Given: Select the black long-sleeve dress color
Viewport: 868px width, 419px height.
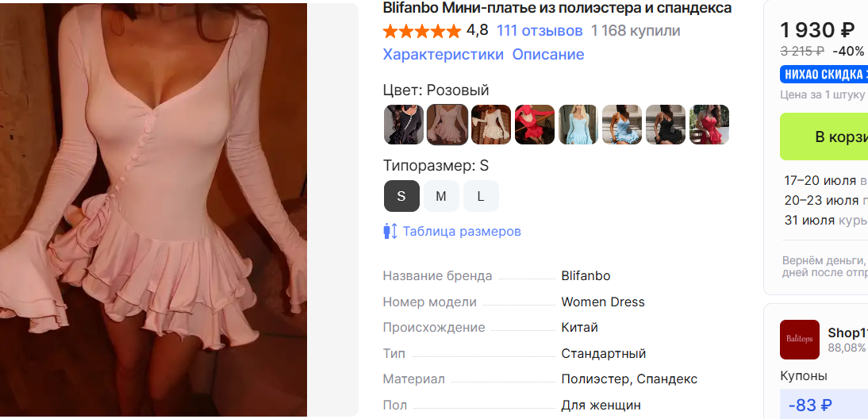Looking at the screenshot, I should pos(404,125).
